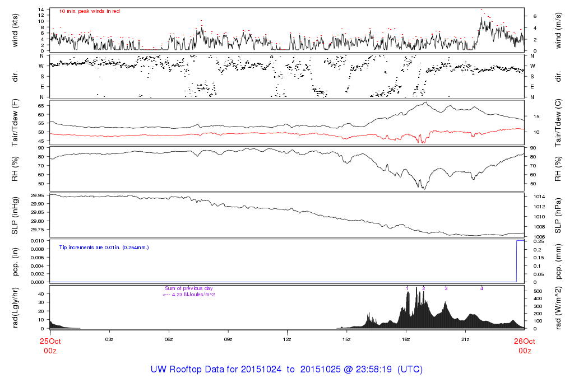574x392 pixels.
Task: Click the red '25Oct' date label
Action: click(x=50, y=342)
